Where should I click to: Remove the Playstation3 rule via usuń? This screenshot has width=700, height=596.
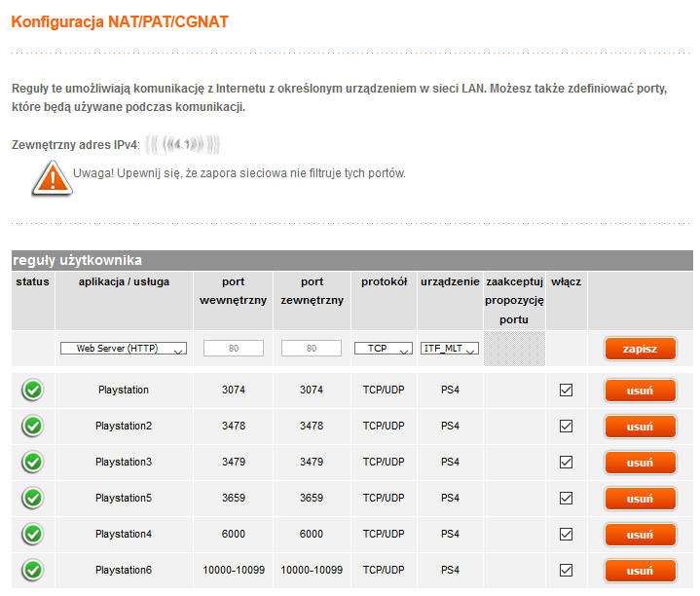point(641,463)
